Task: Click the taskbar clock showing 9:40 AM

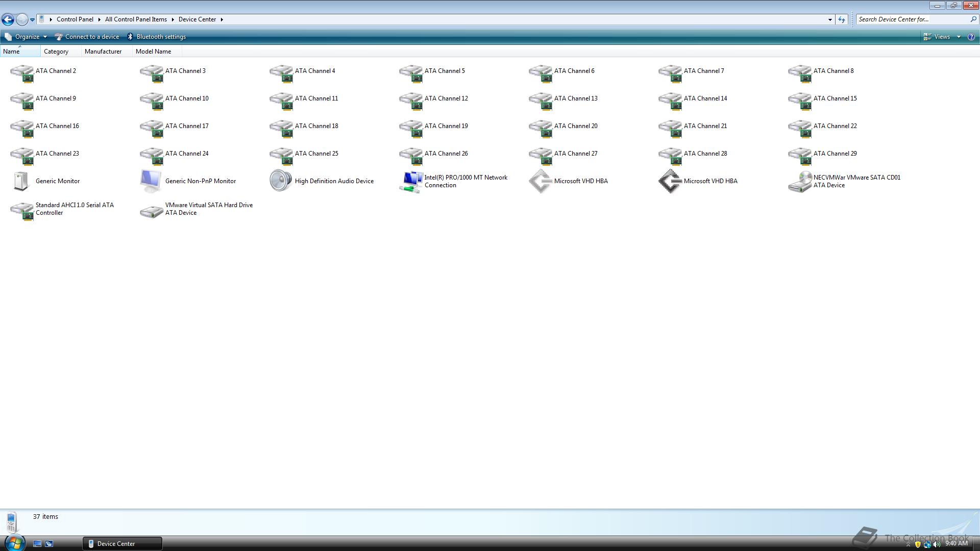Action: (956, 543)
